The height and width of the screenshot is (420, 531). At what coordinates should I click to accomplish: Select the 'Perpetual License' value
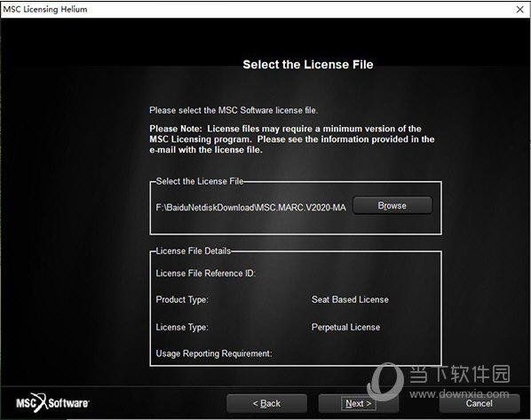pos(345,327)
